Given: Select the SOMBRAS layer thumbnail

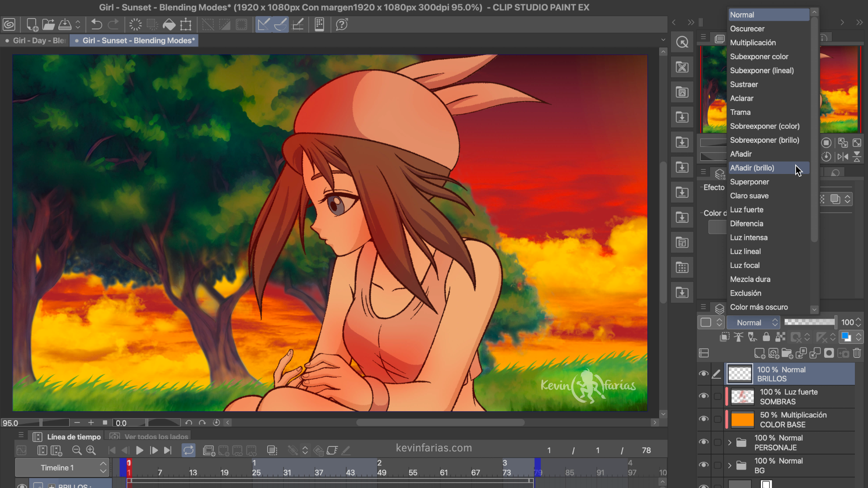Looking at the screenshot, I should pyautogui.click(x=743, y=397).
